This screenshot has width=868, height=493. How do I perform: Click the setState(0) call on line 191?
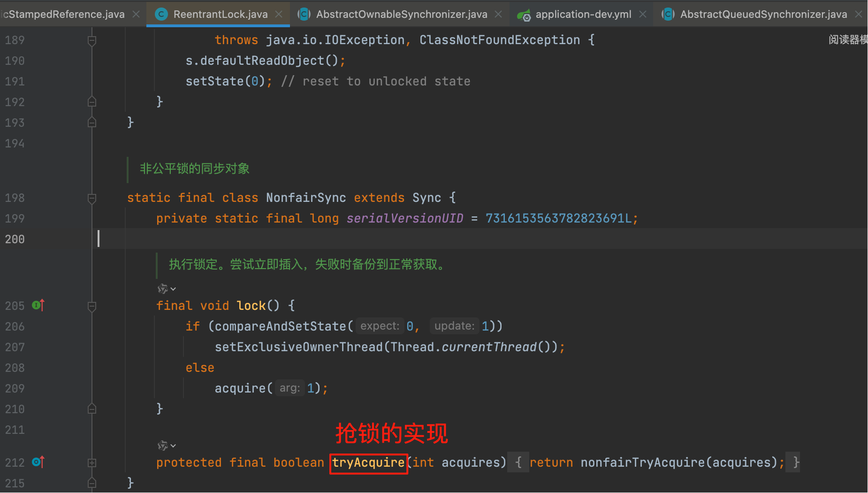pyautogui.click(x=225, y=81)
